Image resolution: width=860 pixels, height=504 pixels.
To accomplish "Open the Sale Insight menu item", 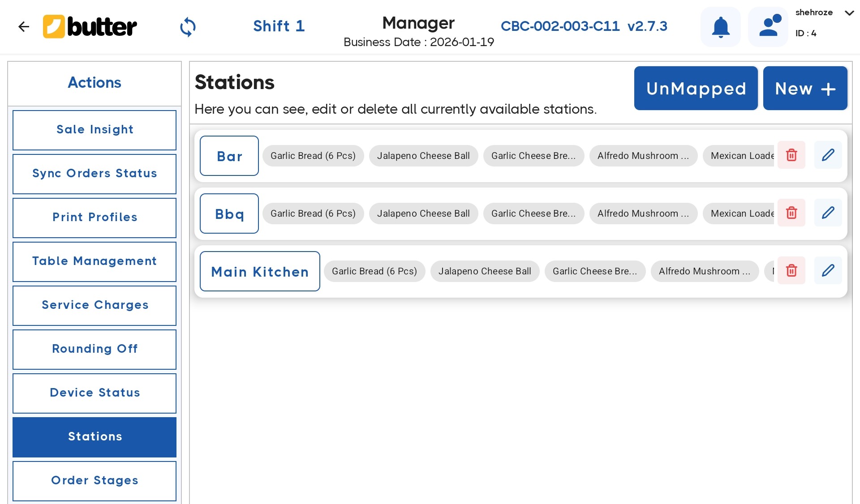I will [x=95, y=130].
